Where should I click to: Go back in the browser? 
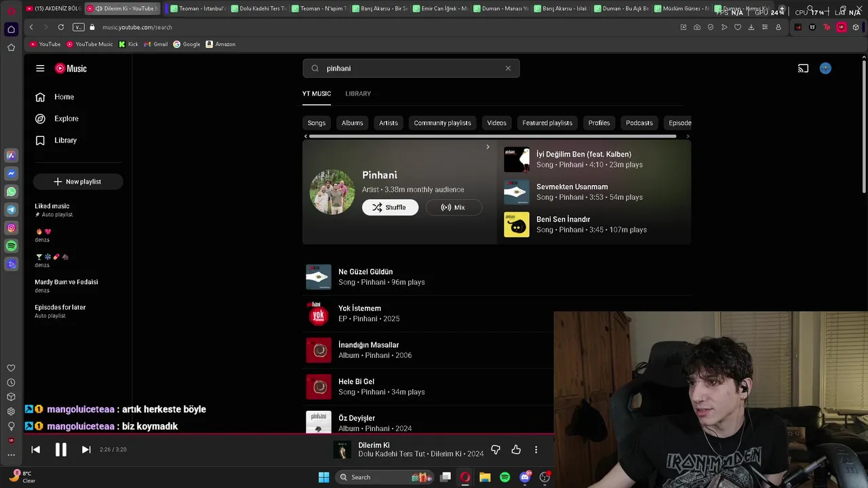(31, 27)
